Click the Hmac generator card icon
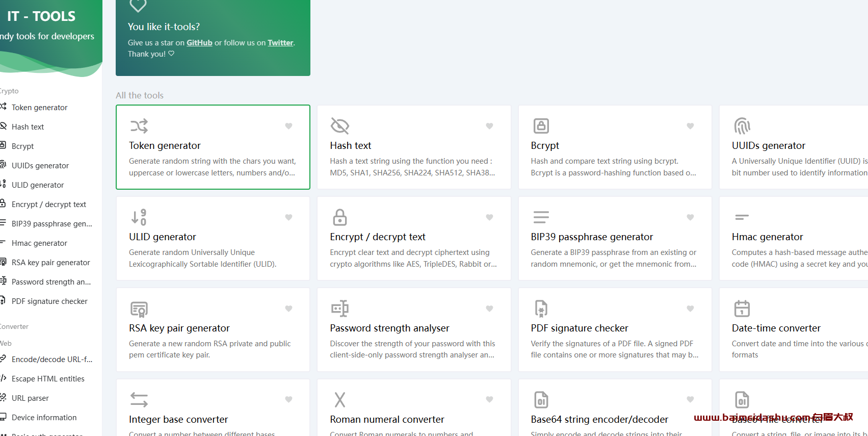Viewport: 868px width, 436px height. [742, 217]
